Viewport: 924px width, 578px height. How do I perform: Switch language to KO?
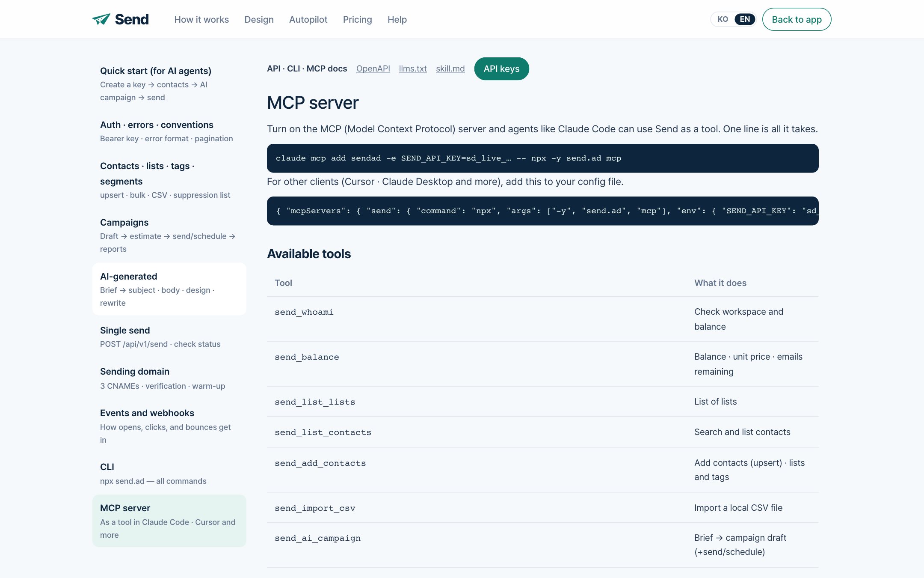pyautogui.click(x=723, y=19)
